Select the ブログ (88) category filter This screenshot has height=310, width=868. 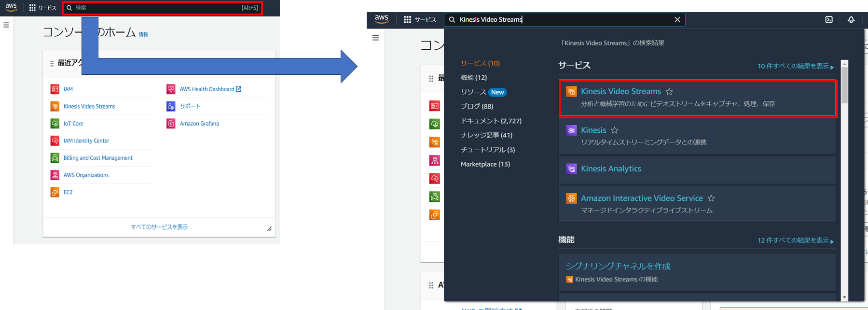coord(477,106)
